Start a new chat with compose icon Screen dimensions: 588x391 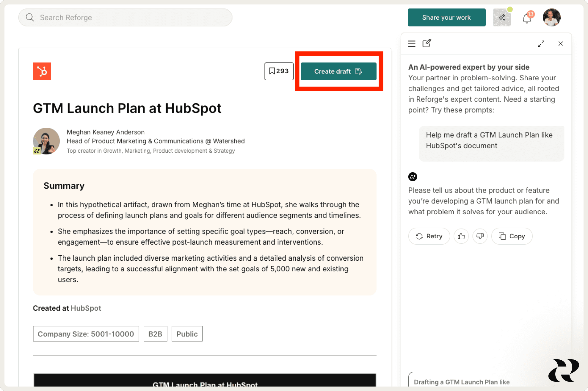tap(427, 43)
